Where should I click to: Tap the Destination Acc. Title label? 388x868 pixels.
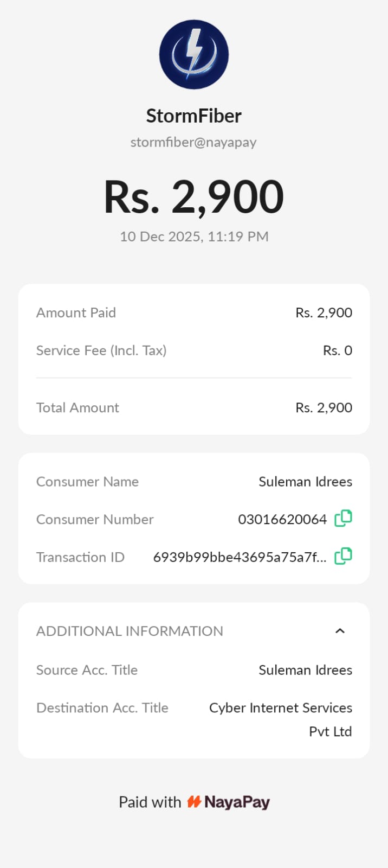(102, 708)
